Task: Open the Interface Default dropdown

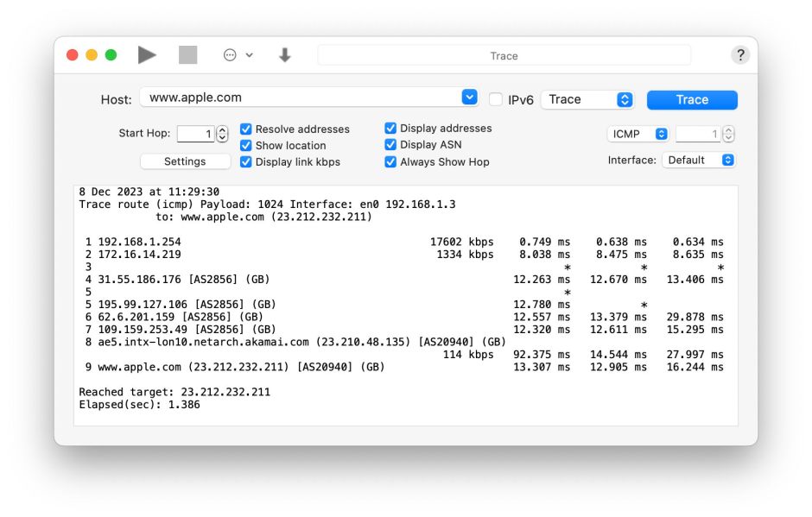Action: pos(698,160)
